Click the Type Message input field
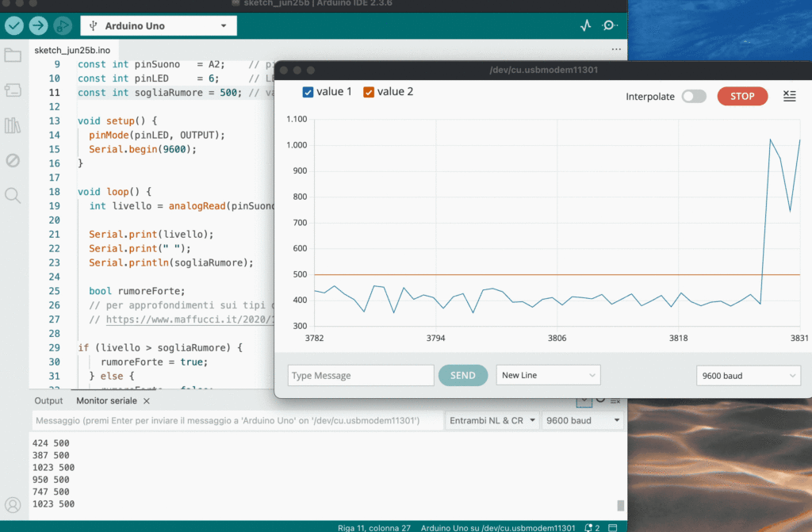Viewport: 812px width, 532px height. [x=361, y=375]
